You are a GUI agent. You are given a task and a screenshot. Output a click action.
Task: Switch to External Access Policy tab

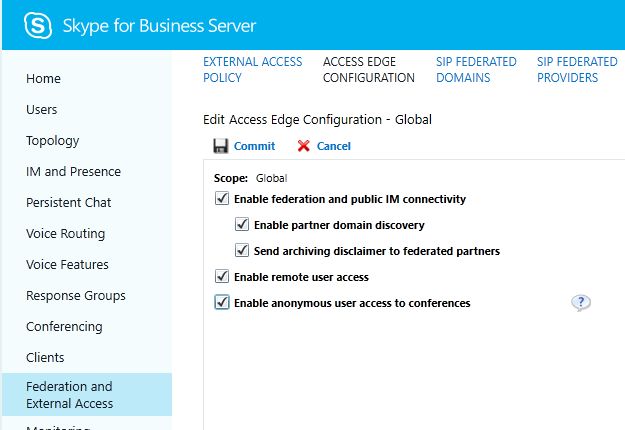pos(253,70)
